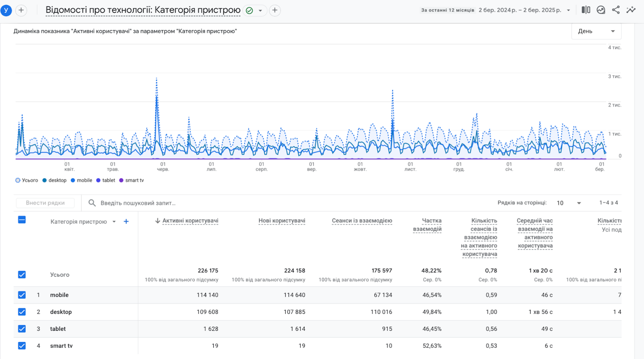Toggle the 'Усього' row checkbox
The height and width of the screenshot is (359, 644).
(x=22, y=275)
